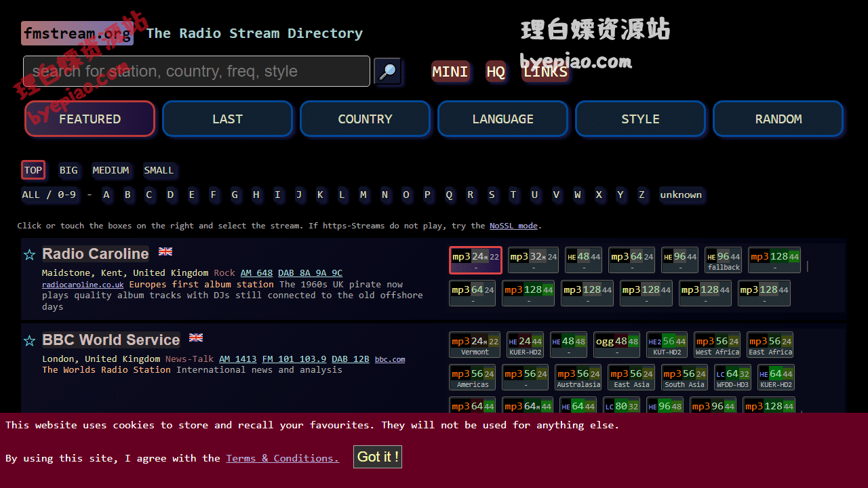Filter stations by letter K

[320, 195]
